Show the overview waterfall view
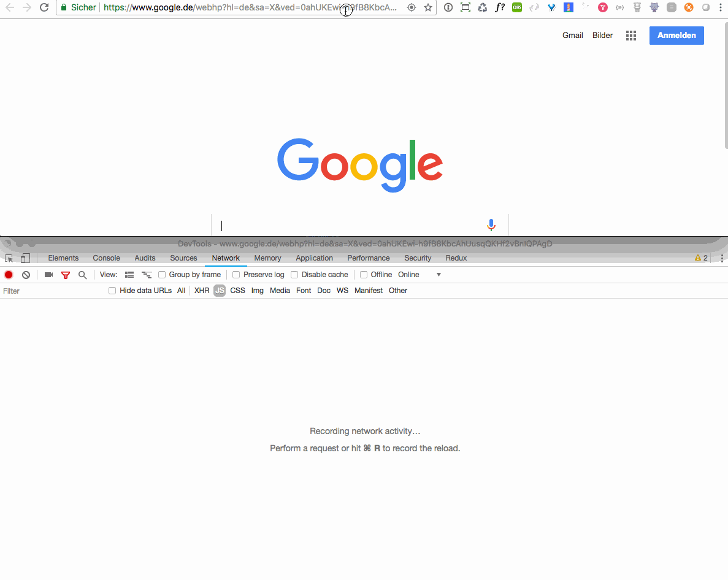Viewport: 728px width, 580px height. click(x=146, y=275)
